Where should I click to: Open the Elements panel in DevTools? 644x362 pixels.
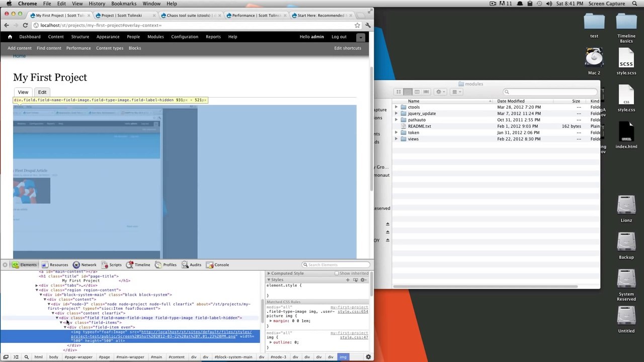[24, 264]
